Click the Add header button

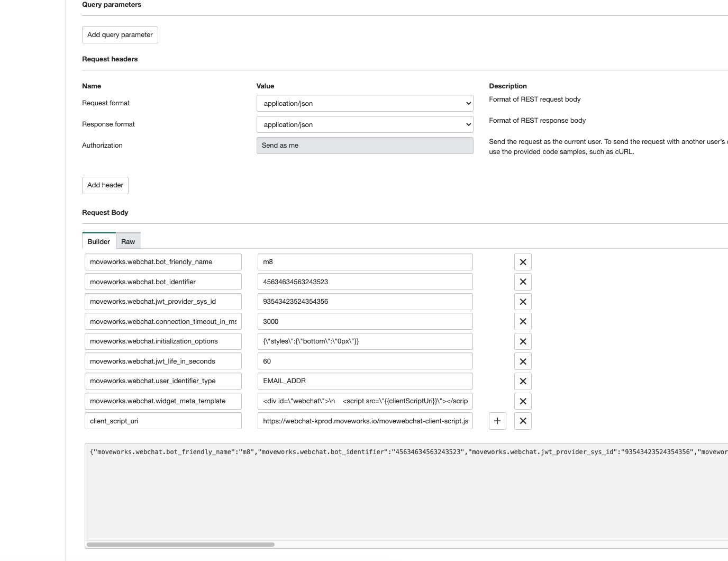coord(105,185)
